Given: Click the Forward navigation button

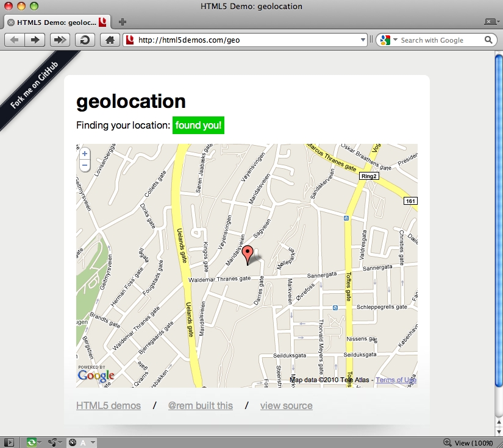Looking at the screenshot, I should click(x=35, y=40).
